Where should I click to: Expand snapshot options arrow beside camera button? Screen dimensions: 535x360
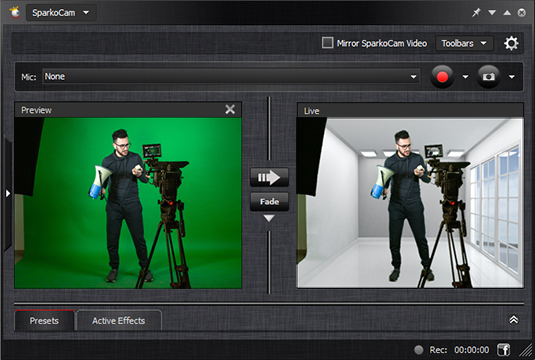(x=511, y=77)
